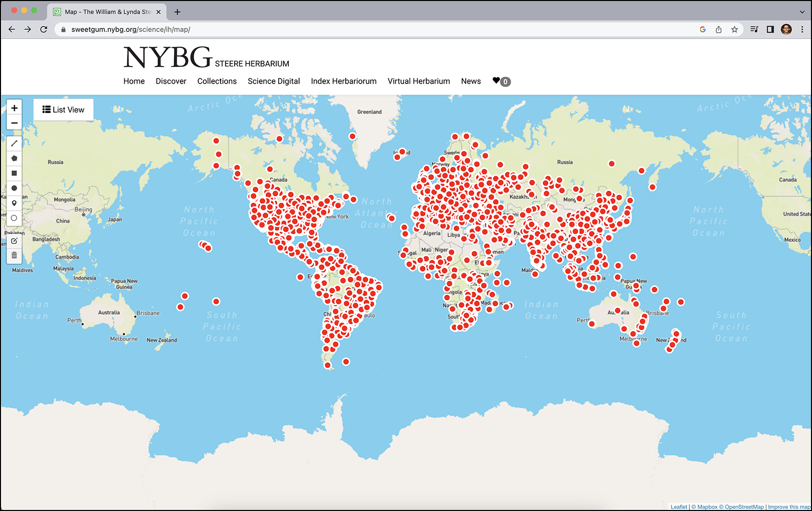Choose the draw rectangle tool
The image size is (812, 511).
pyautogui.click(x=14, y=173)
